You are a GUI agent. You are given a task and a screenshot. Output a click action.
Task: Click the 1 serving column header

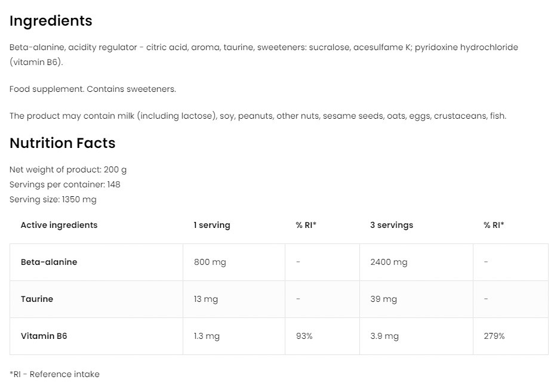(x=211, y=225)
